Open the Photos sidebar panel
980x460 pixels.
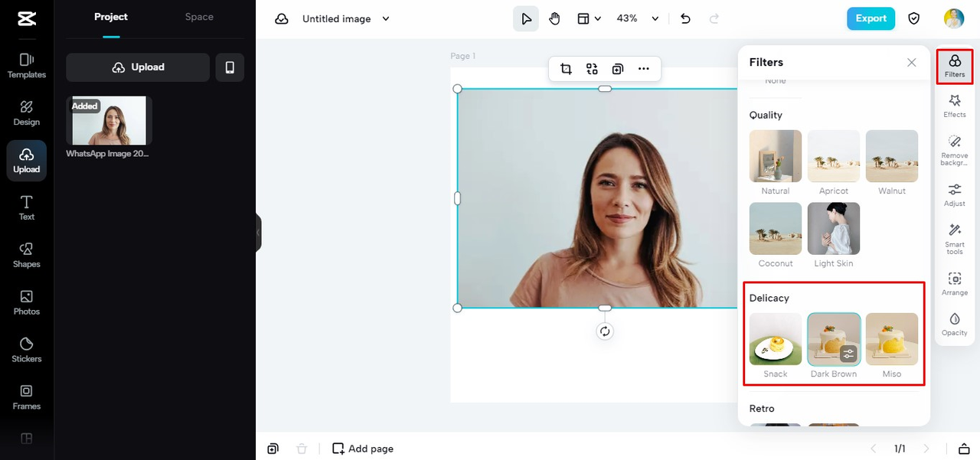[26, 302]
